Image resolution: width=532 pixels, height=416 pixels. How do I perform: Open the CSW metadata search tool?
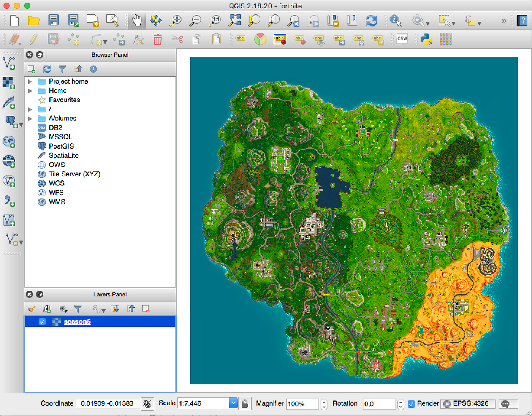click(x=402, y=39)
